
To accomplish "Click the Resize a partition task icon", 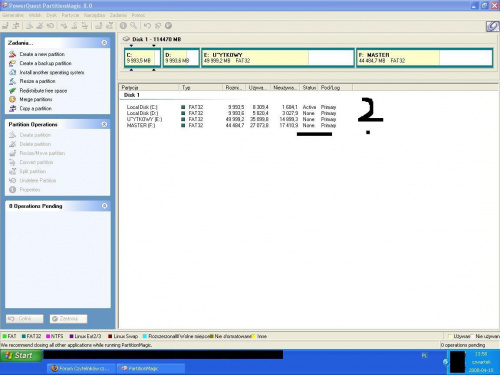I will [12, 81].
